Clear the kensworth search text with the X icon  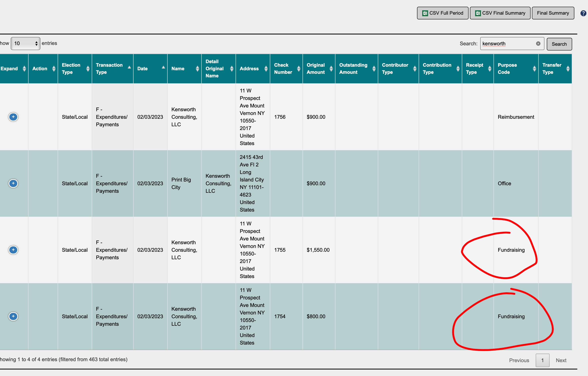(538, 44)
